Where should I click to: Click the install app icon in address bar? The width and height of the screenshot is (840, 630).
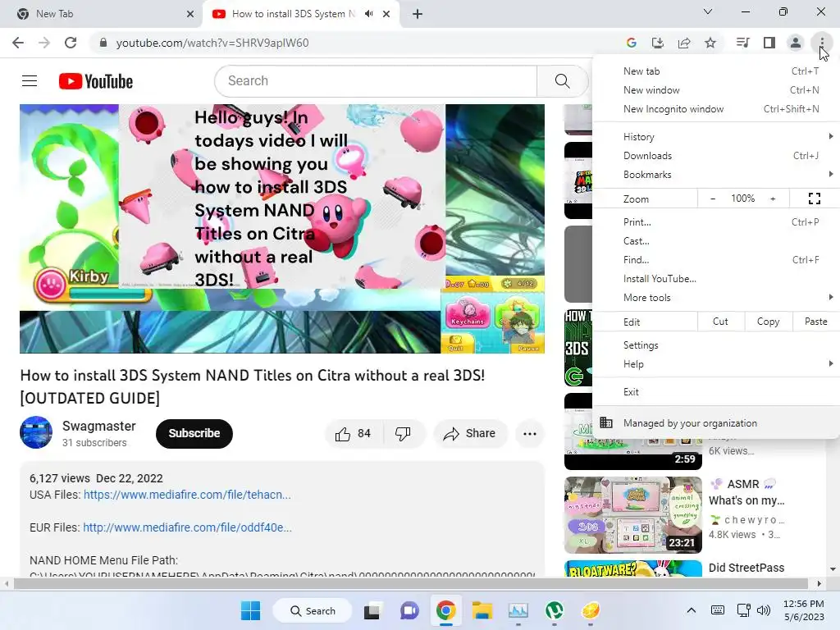click(657, 43)
